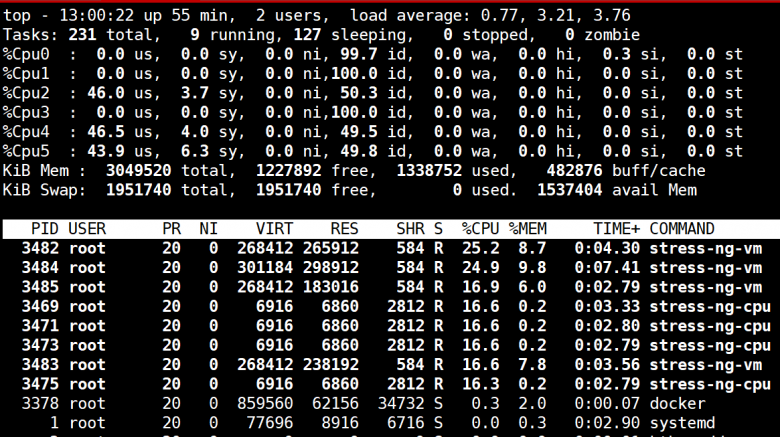Click the VIRT column header
This screenshot has width=780, height=437.
click(274, 228)
